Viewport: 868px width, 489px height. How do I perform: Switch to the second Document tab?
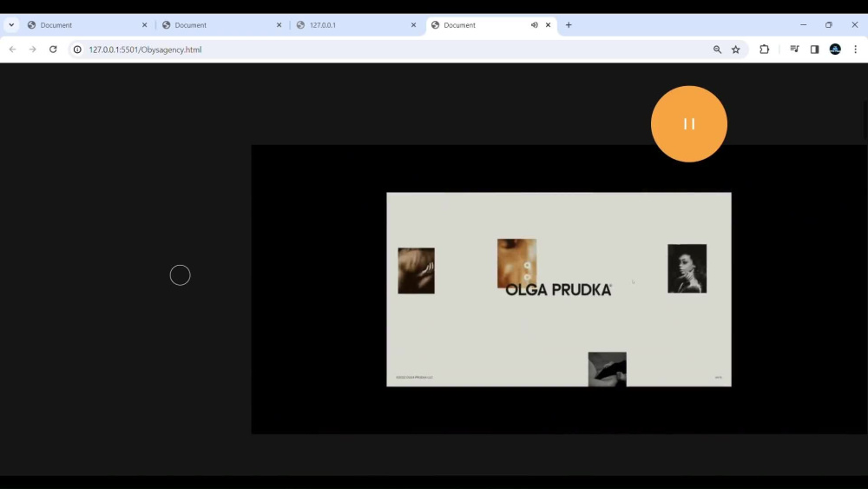222,25
